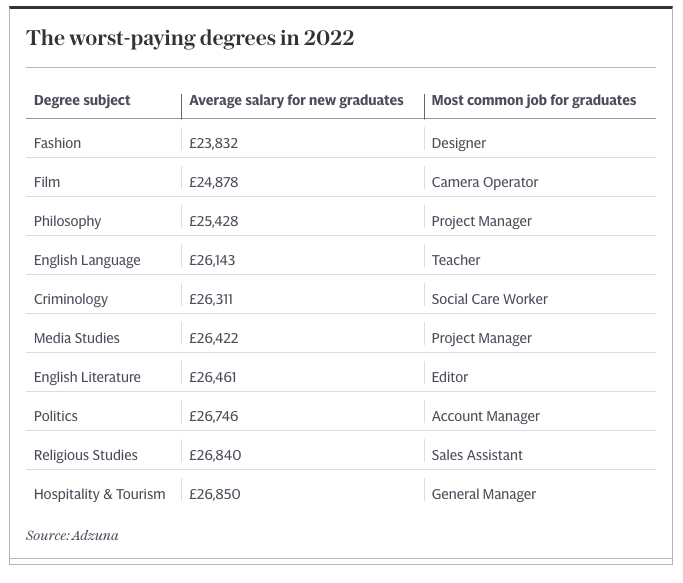Select the Religious Studies cell

86,456
